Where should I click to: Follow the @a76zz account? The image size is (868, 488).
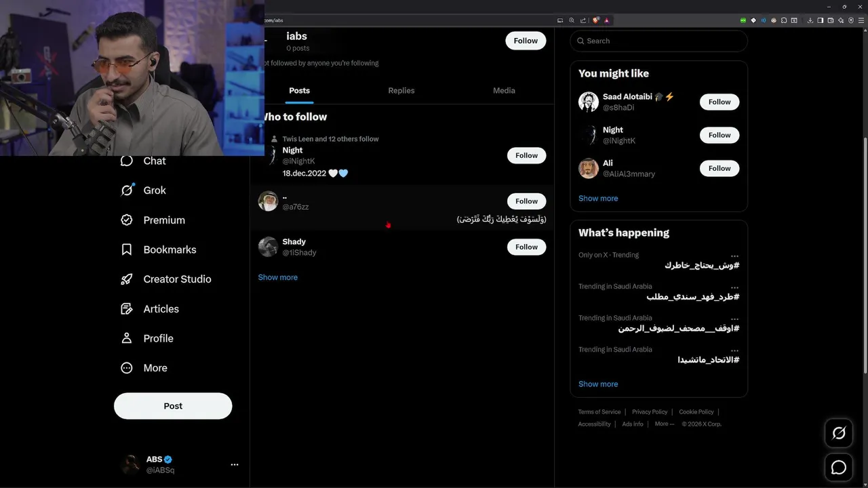click(526, 201)
